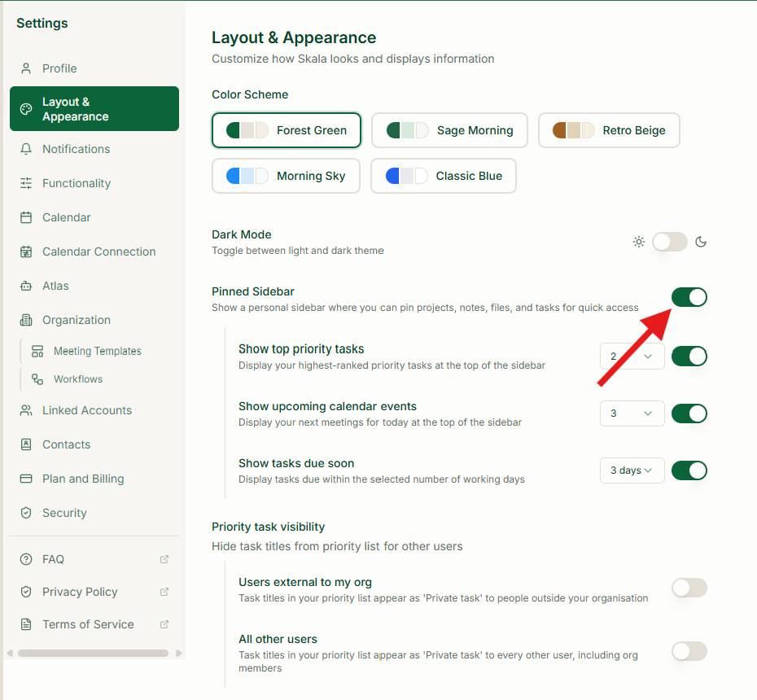Click the Privacy Policy shield icon
This screenshot has height=700, width=757.
26,592
